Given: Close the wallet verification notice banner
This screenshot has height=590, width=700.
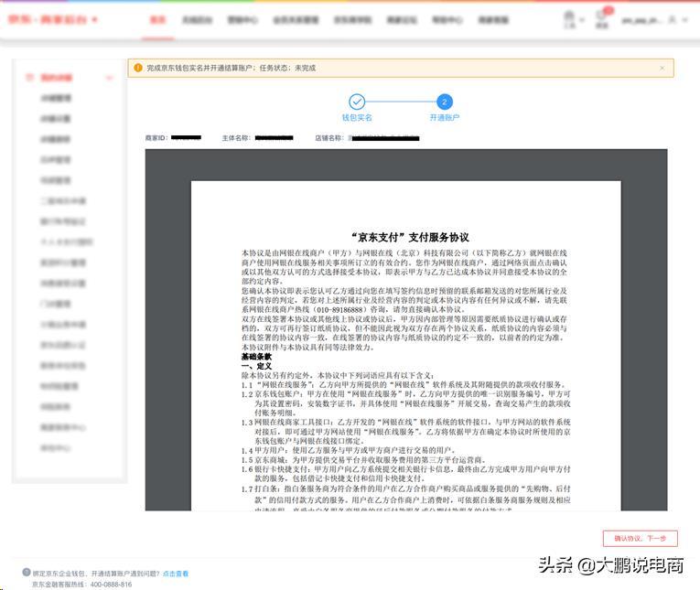Looking at the screenshot, I should pos(662,68).
